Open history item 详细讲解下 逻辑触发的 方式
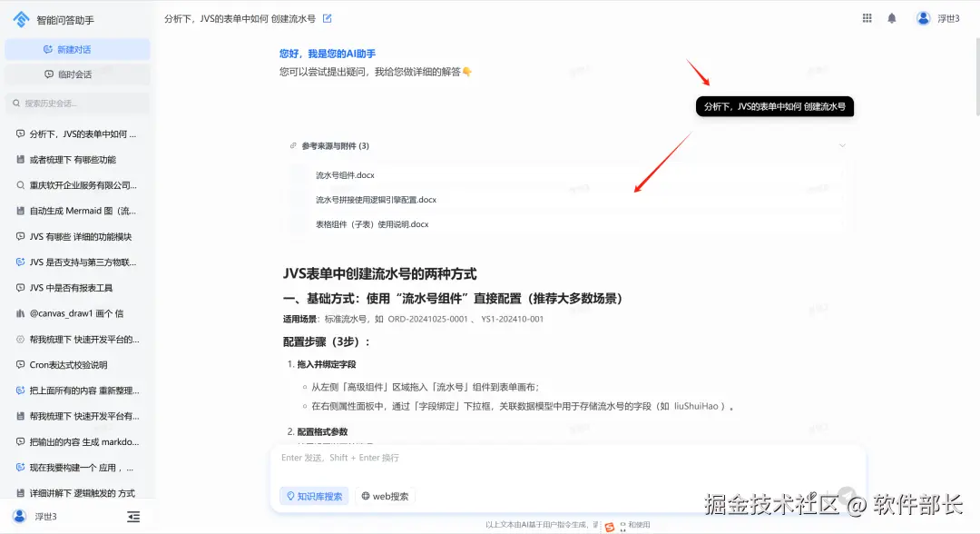 (82, 493)
